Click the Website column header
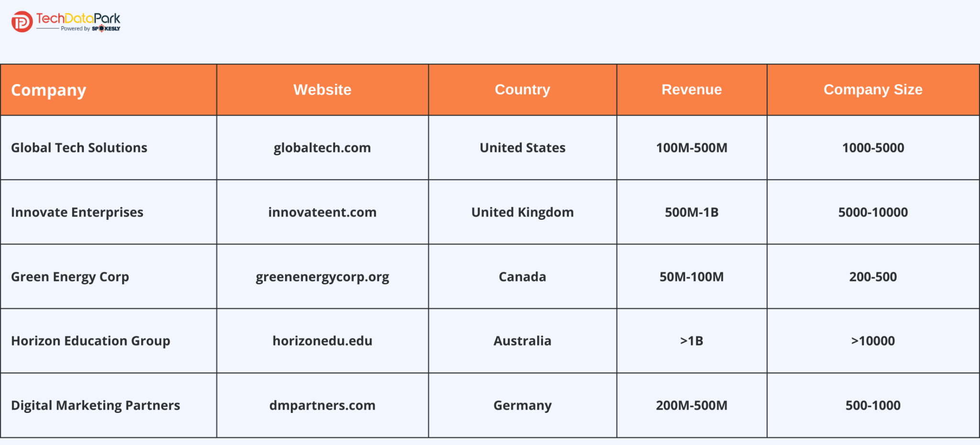This screenshot has height=445, width=980. (322, 89)
